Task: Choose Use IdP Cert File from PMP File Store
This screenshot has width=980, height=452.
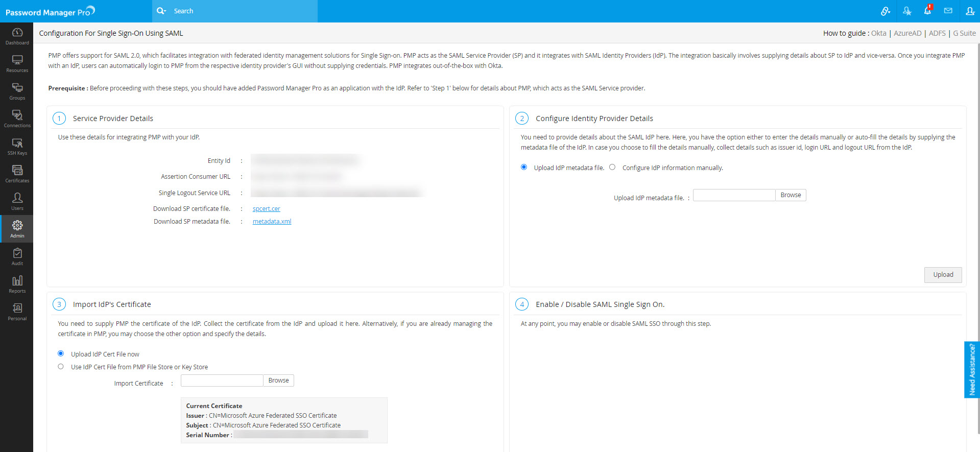Action: (x=61, y=366)
